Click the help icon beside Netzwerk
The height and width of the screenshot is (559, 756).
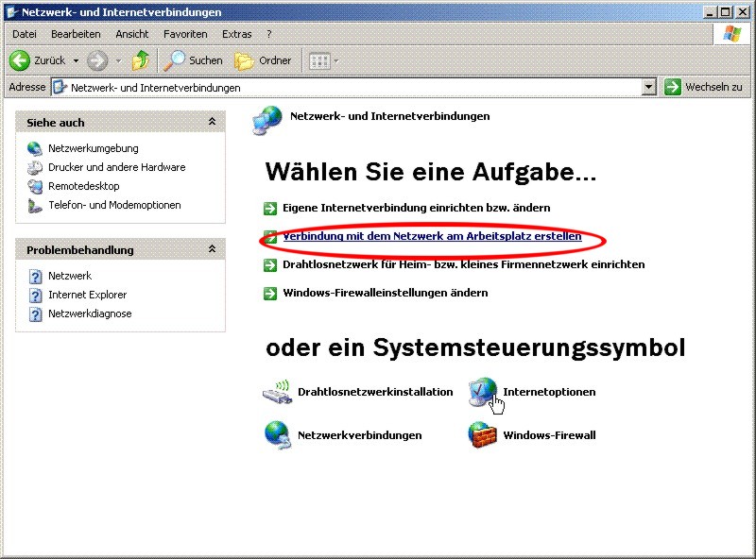point(35,276)
